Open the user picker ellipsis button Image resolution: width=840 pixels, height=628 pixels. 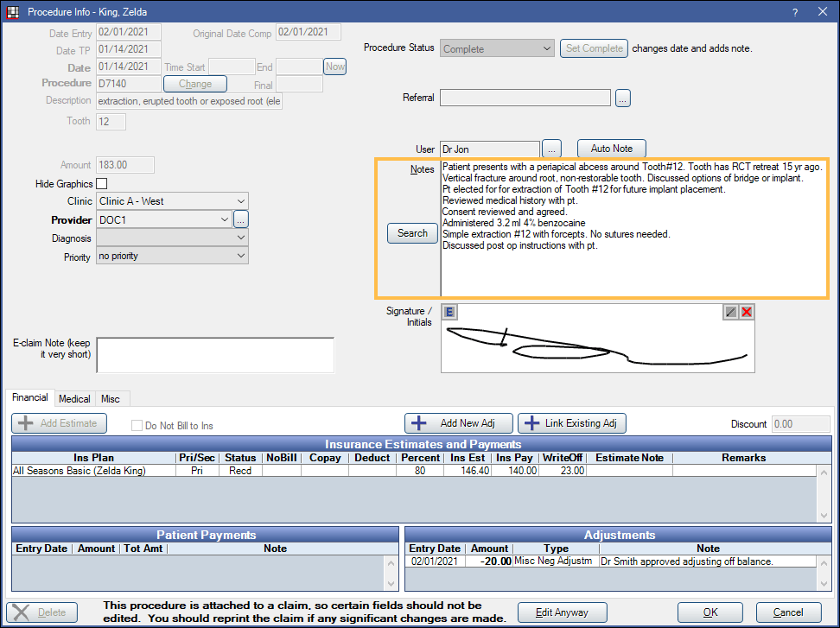pos(552,149)
